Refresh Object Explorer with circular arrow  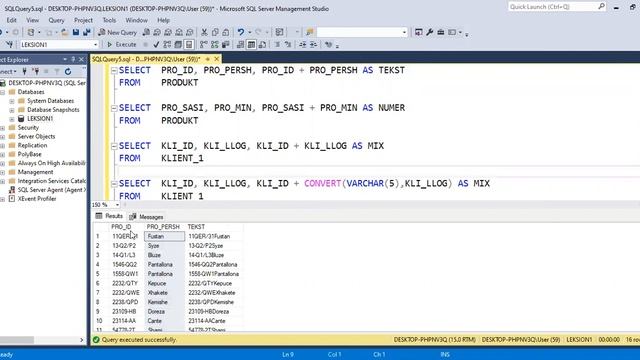tap(68, 71)
